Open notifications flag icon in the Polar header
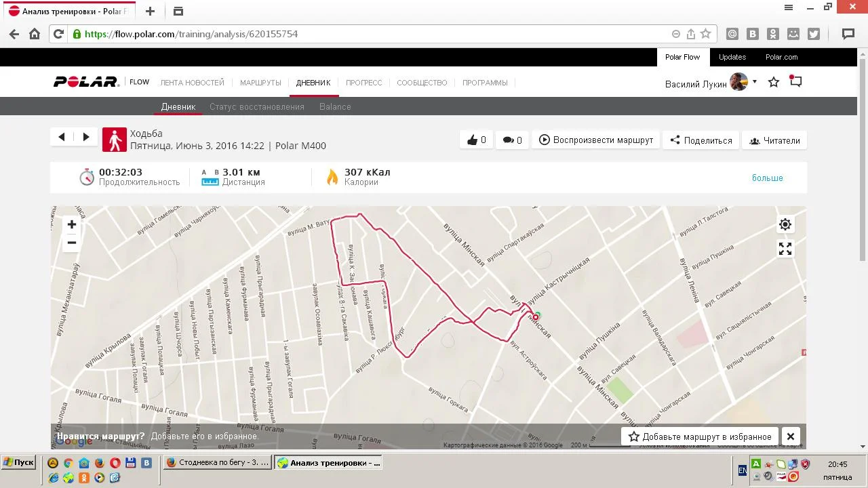This screenshot has width=868, height=488. click(x=795, y=81)
